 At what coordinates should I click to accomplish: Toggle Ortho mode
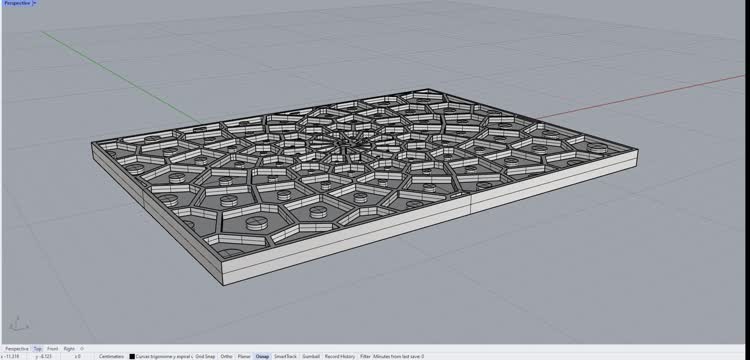point(227,357)
